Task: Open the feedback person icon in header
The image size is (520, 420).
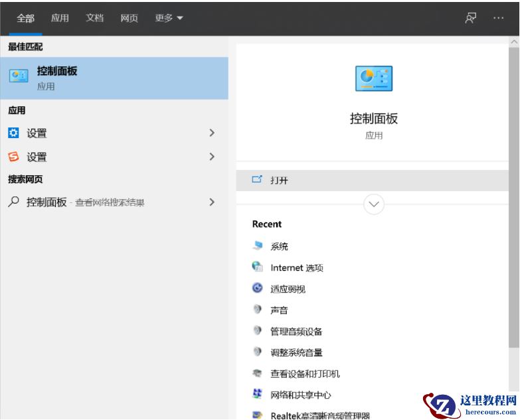Action: (471, 18)
